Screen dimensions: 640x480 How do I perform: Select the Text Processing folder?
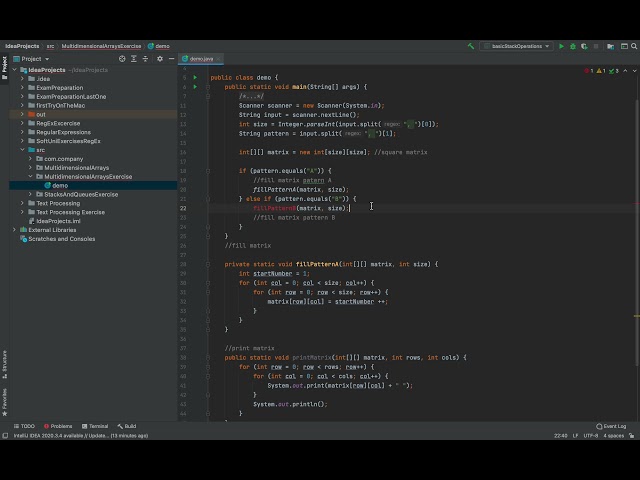58,203
